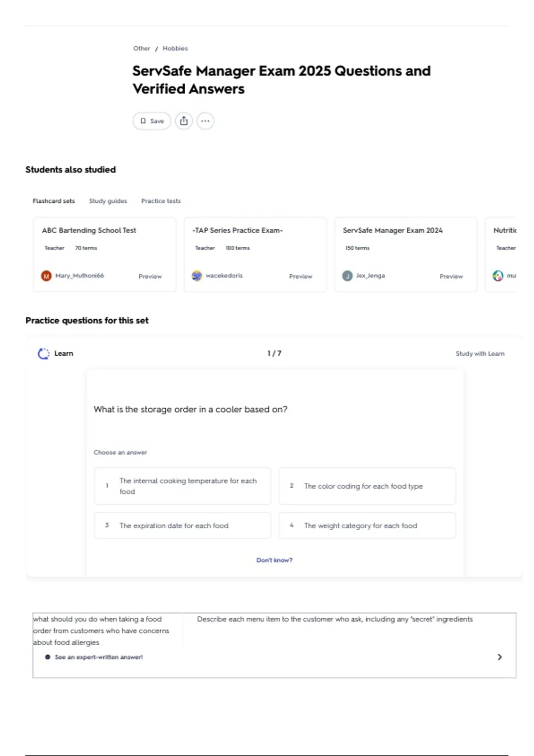Switch to the Practice tests tab

[x=161, y=201]
